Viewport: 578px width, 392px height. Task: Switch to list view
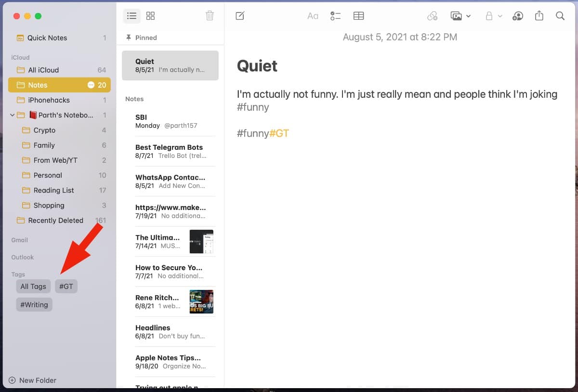[131, 16]
